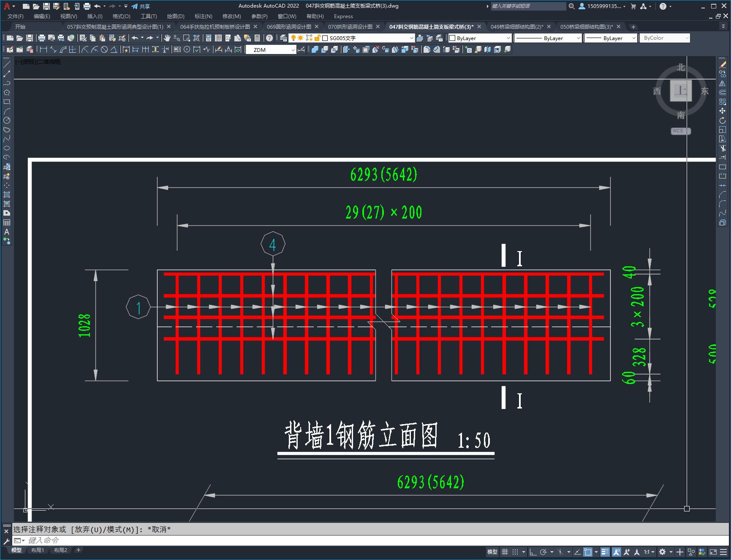Click the Save icon in the standard toolbar
The width and height of the screenshot is (731, 560).
(30, 38)
